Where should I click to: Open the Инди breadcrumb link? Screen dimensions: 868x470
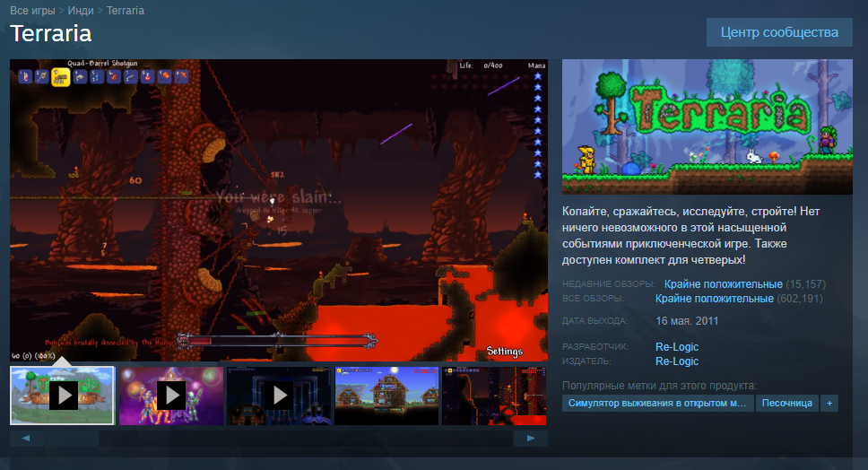(x=81, y=11)
